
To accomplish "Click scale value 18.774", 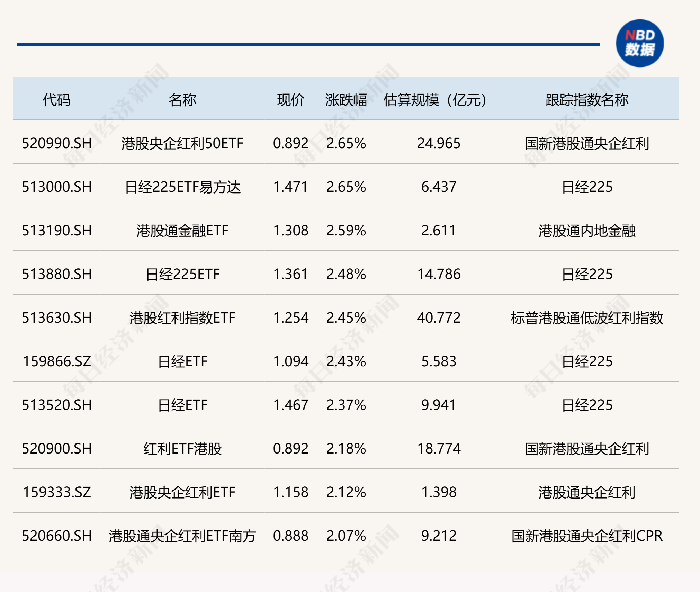I will pyautogui.click(x=439, y=448).
